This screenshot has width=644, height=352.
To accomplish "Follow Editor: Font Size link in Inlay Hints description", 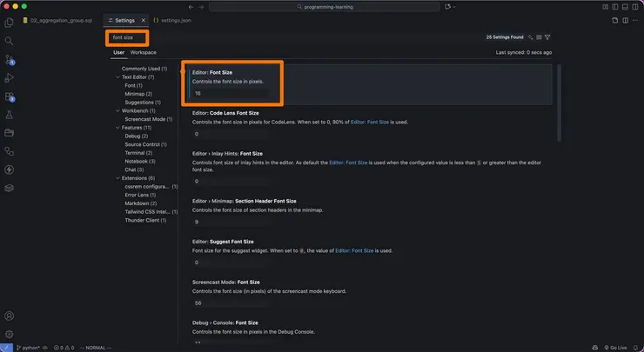I will pyautogui.click(x=348, y=163).
